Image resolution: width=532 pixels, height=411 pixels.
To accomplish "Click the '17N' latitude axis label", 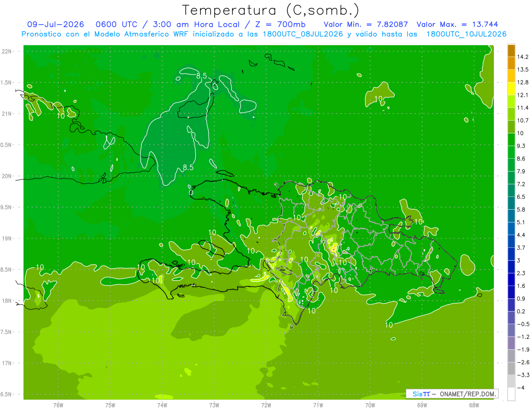I will [x=7, y=364].
